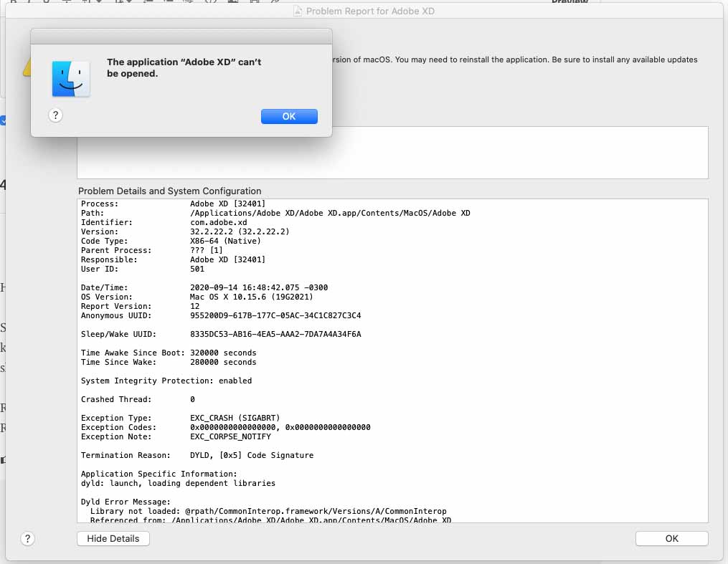Click the date "2020-09-14 16:48:42.075 -0300"

pos(259,287)
